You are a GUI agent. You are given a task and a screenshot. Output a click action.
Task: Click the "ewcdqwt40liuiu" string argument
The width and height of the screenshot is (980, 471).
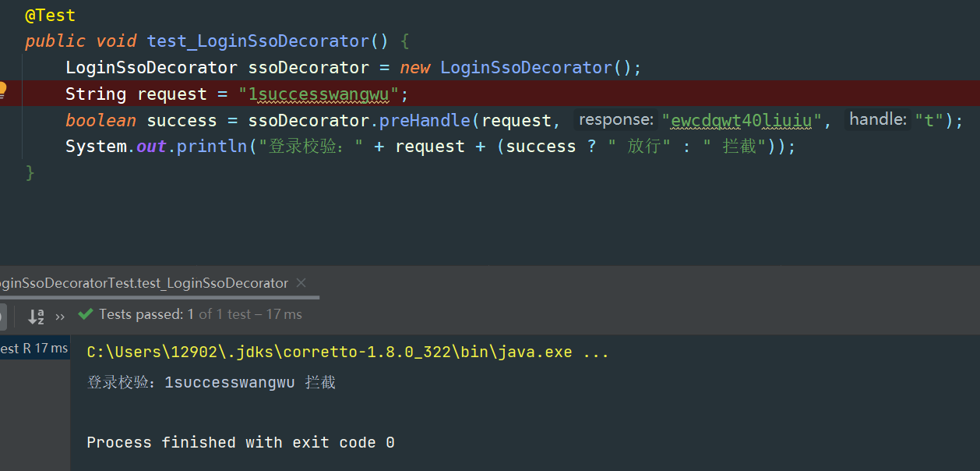point(742,121)
